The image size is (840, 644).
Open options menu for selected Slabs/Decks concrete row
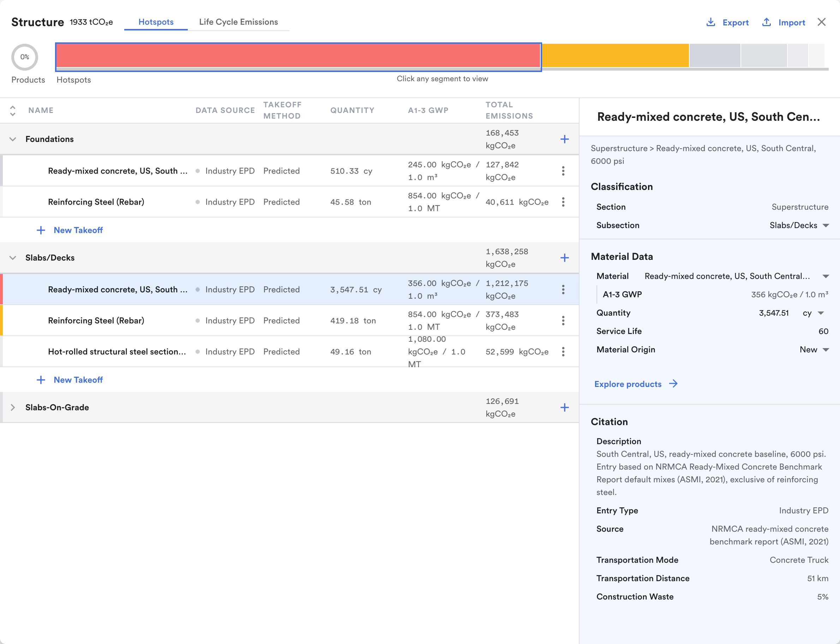click(x=563, y=290)
